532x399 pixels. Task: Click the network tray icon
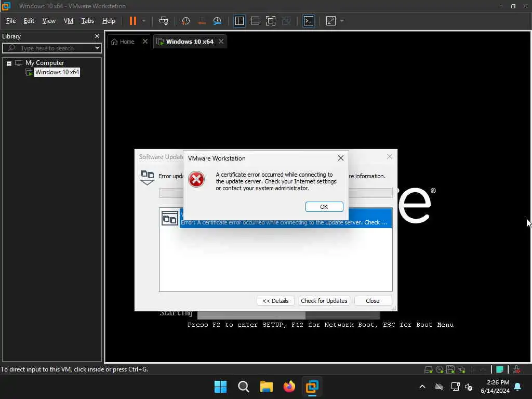tap(455, 387)
